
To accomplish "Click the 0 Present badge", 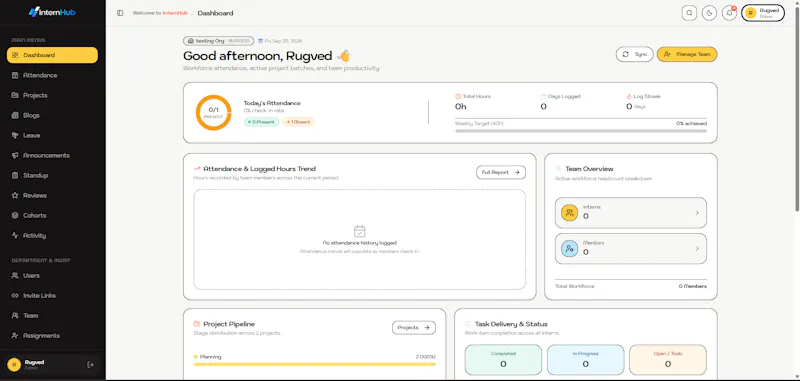I will 261,122.
